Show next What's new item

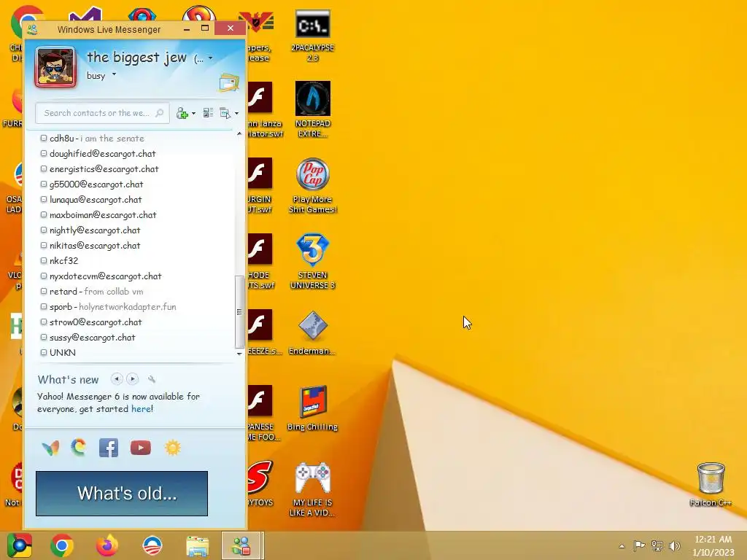coord(133,379)
